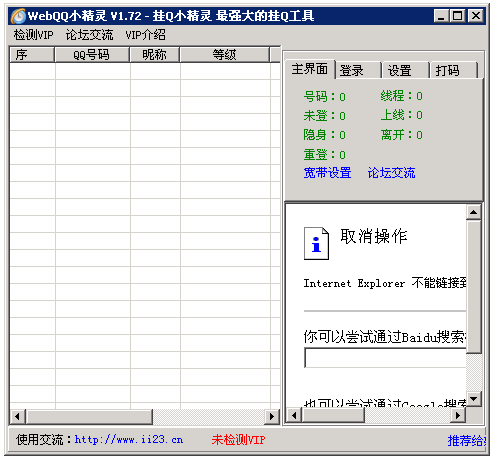Maximize the WebQQ小精灵 window
494x460 pixels.
coord(457,16)
